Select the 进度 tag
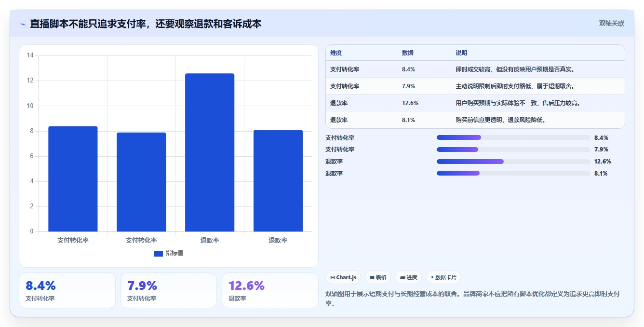Screen dimensions: 644x327 click(x=408, y=277)
